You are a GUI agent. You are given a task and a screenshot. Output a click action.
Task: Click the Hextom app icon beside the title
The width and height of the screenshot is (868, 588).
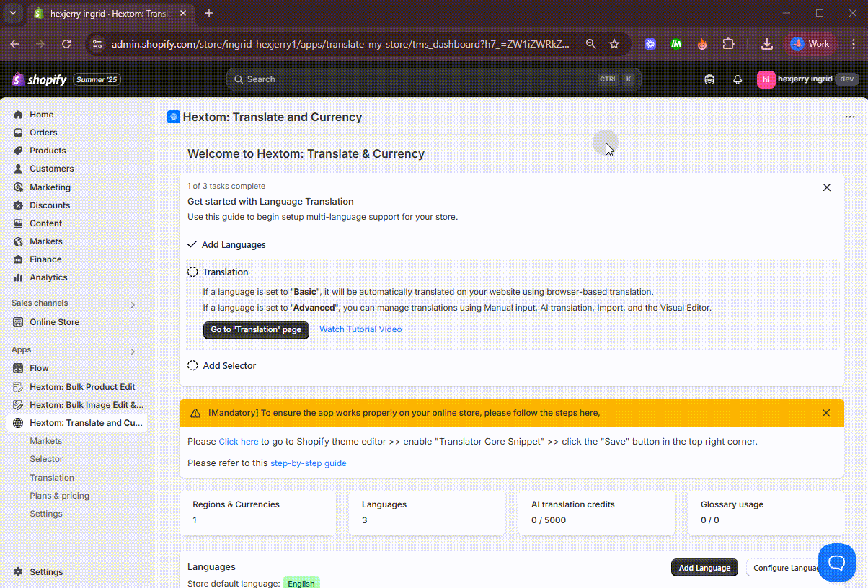click(173, 117)
